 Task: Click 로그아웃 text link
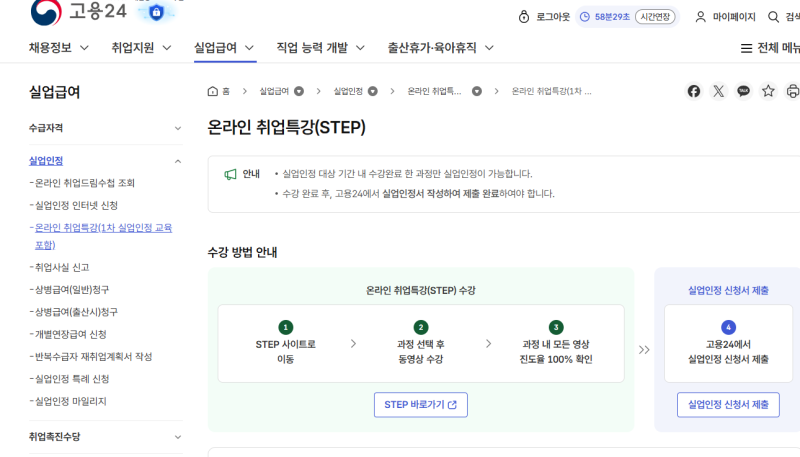pyautogui.click(x=553, y=17)
